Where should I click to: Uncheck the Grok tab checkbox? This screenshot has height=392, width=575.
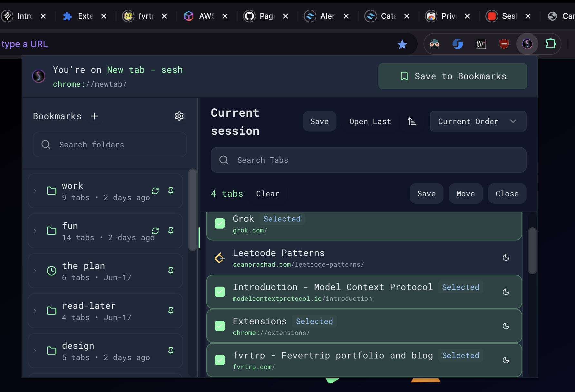[220, 223]
